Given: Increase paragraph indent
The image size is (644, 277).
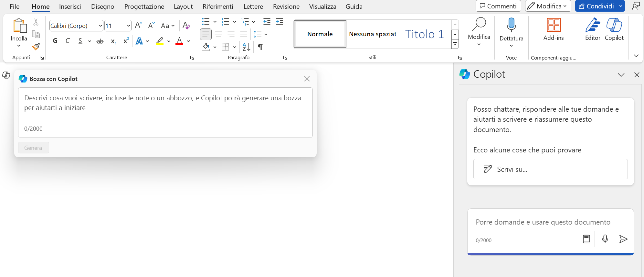Looking at the screenshot, I should (280, 22).
